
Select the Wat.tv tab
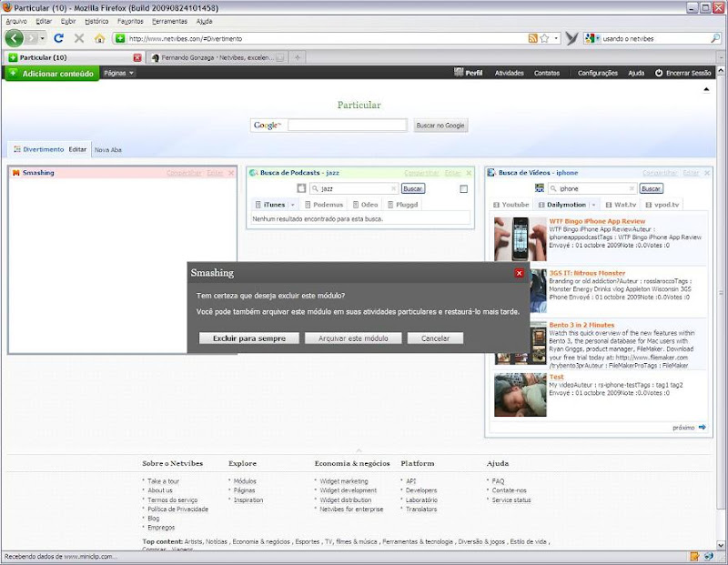click(622, 205)
